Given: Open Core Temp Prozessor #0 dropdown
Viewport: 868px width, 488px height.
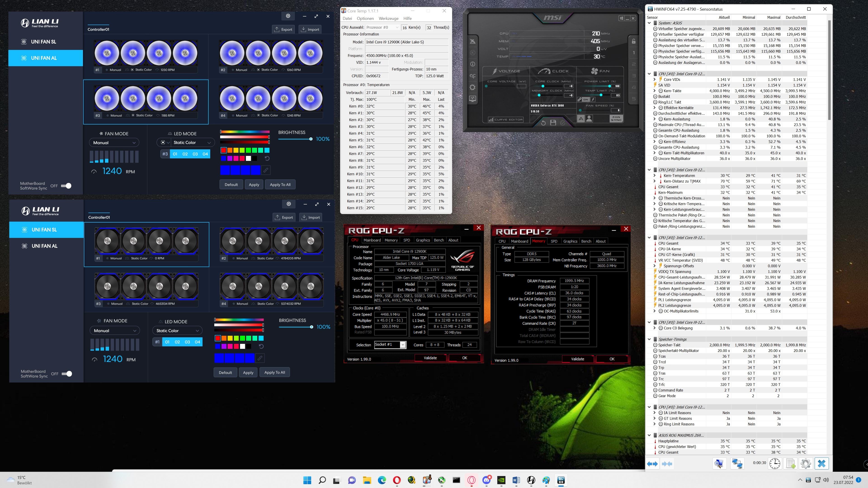Looking at the screenshot, I should [382, 27].
